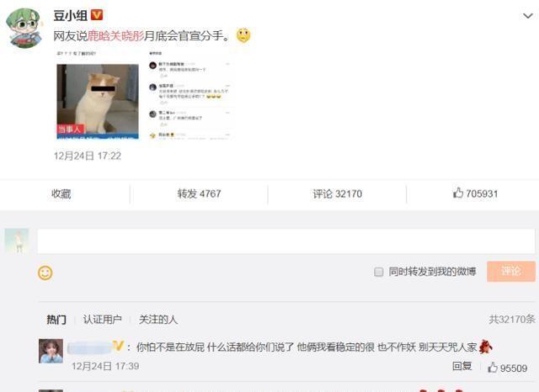The height and width of the screenshot is (392, 539).
Task: Open the 鹿晗关晓彤 topic link
Action: tap(116, 35)
